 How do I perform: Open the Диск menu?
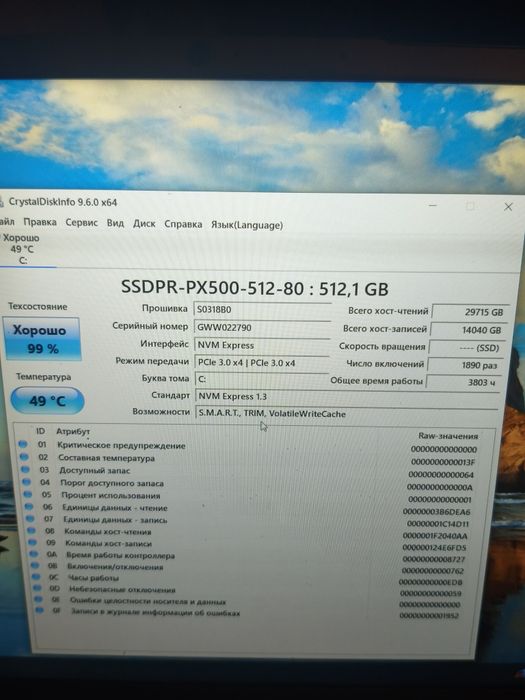pyautogui.click(x=144, y=224)
